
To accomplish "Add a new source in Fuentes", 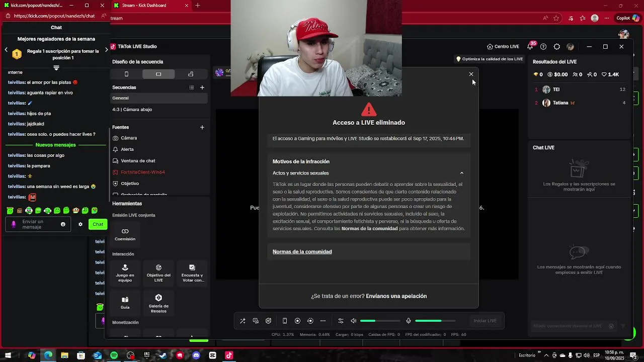I will pos(202,127).
